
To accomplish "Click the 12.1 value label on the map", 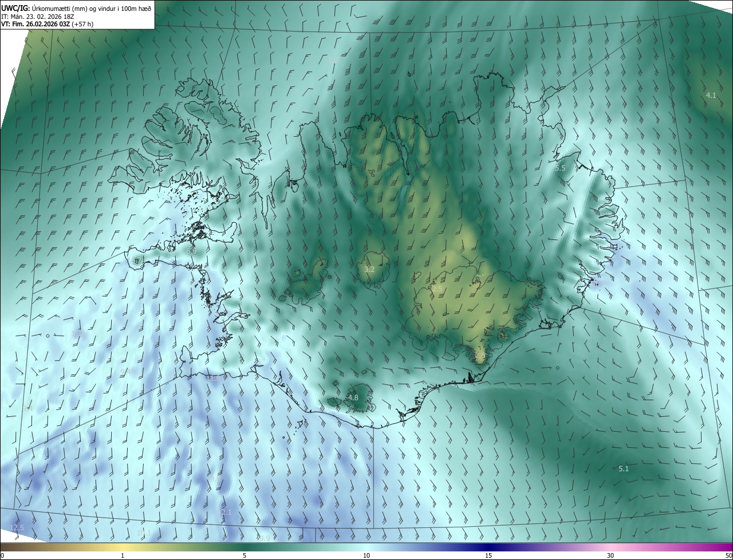I will point(225,512).
